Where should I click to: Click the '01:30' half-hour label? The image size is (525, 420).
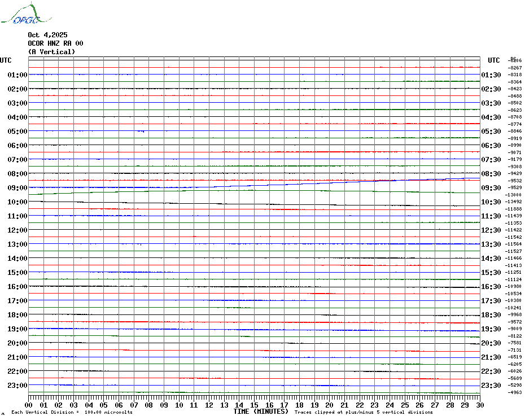click(491, 75)
